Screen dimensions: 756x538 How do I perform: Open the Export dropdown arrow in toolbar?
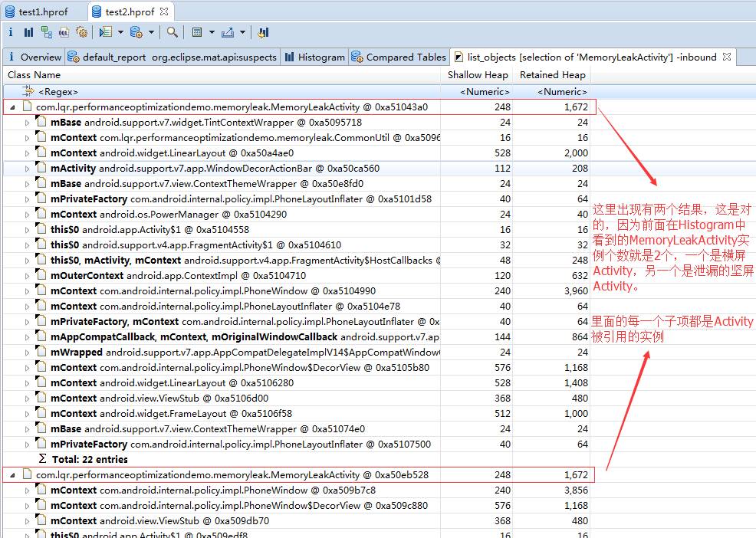(242, 32)
